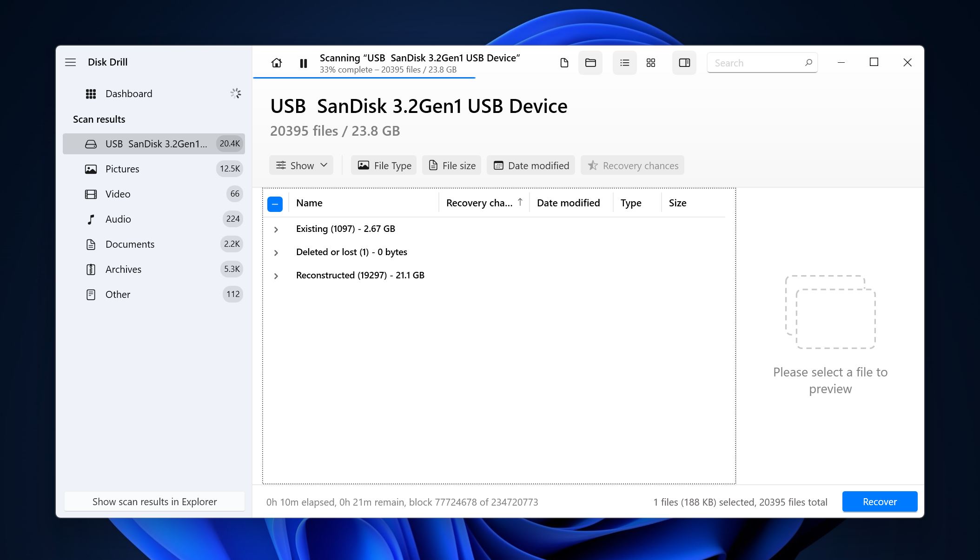The width and height of the screenshot is (980, 560).
Task: Click the grid view icon in toolbar
Action: click(x=651, y=62)
